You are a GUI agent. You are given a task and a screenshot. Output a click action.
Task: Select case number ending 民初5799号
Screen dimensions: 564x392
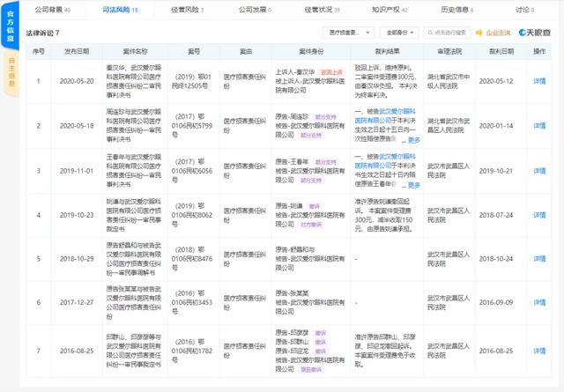[x=192, y=126]
